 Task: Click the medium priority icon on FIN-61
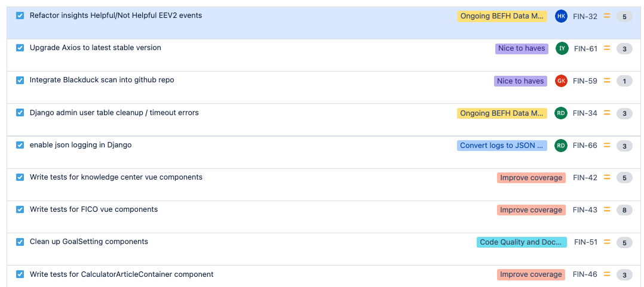coord(607,48)
